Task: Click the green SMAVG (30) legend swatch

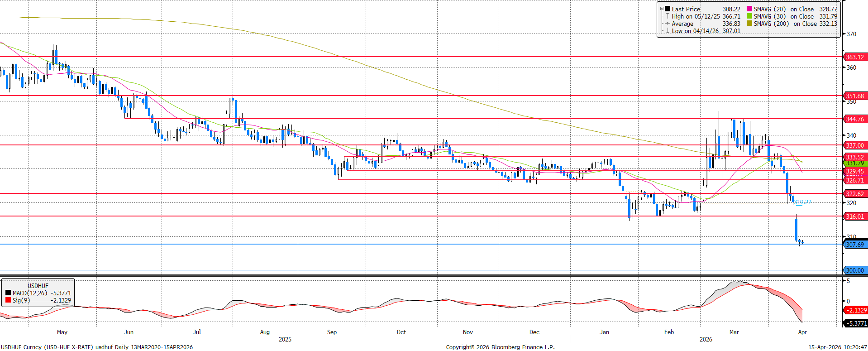Action: coord(749,16)
